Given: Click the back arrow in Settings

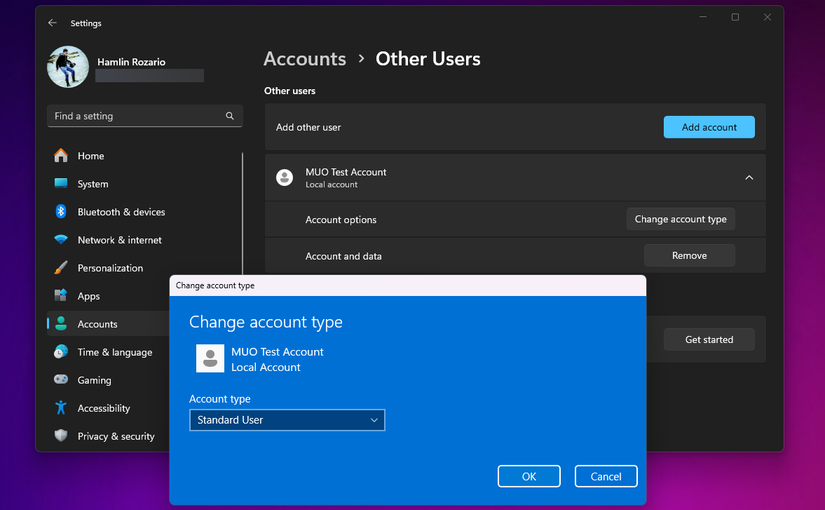Looking at the screenshot, I should pos(52,23).
